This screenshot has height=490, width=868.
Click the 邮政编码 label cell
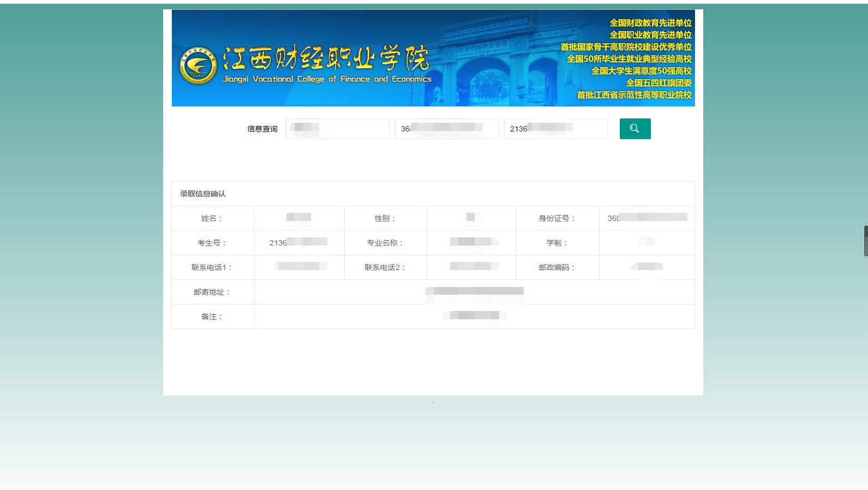click(557, 267)
